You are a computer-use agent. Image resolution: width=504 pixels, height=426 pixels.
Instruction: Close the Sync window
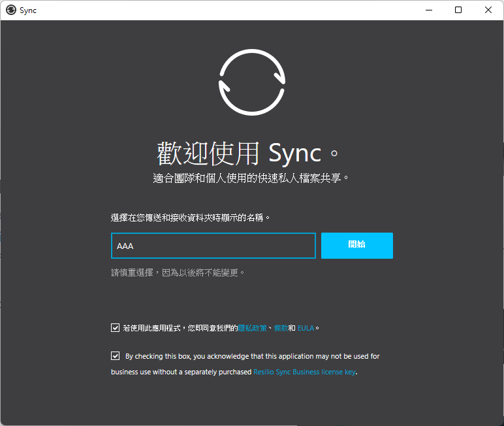488,10
